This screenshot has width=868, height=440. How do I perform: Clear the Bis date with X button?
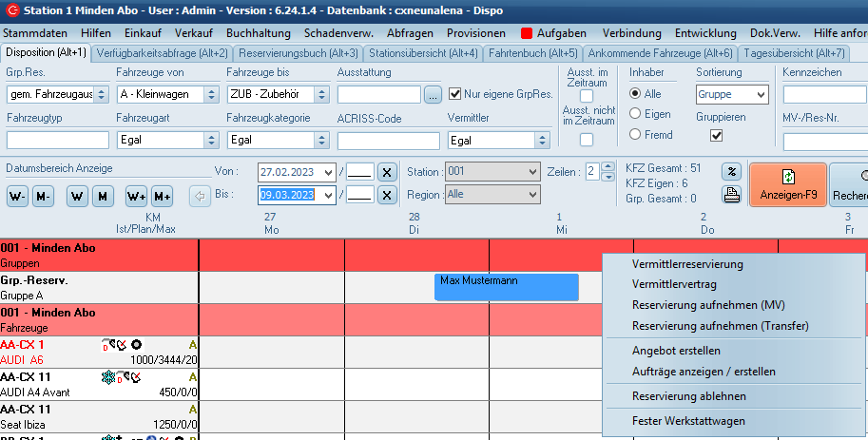pos(386,195)
